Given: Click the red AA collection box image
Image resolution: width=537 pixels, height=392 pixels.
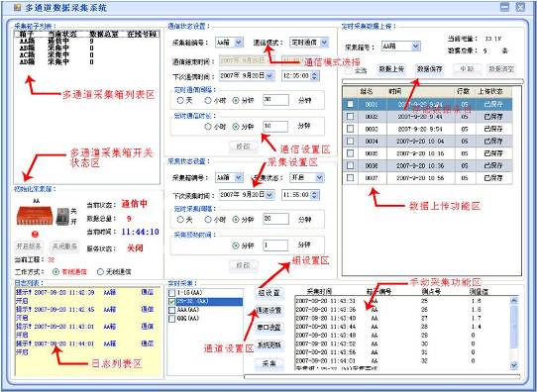Looking at the screenshot, I should click(35, 216).
